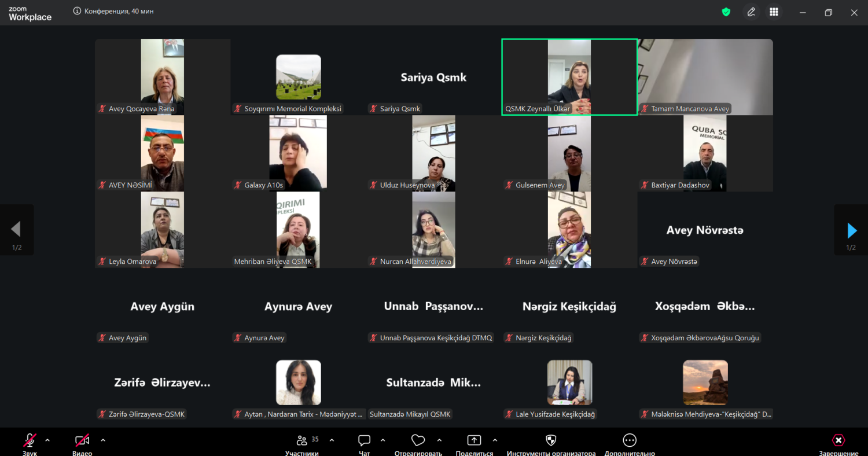Click the End meeting button

coord(838,440)
